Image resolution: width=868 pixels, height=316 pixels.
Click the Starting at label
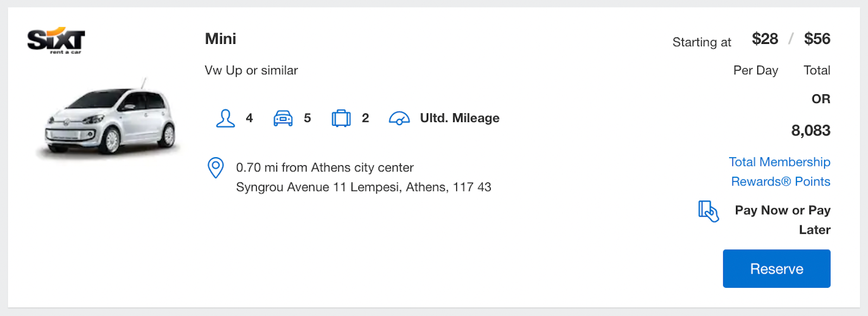701,42
